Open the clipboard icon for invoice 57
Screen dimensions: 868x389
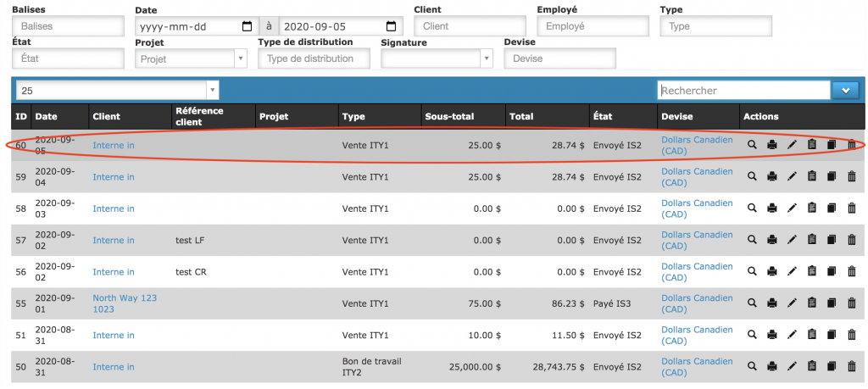[x=811, y=241]
